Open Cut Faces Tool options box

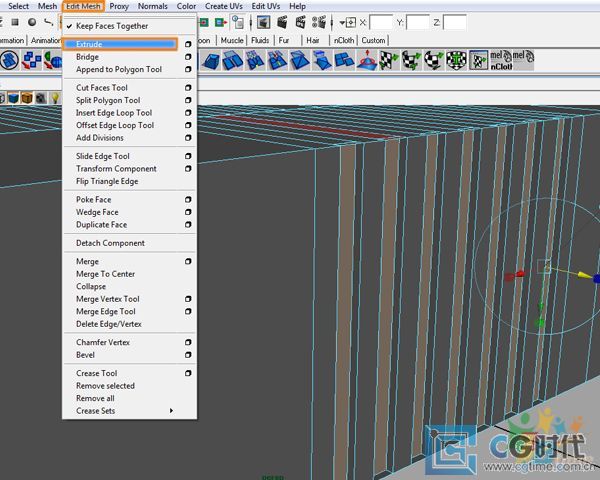coord(188,88)
